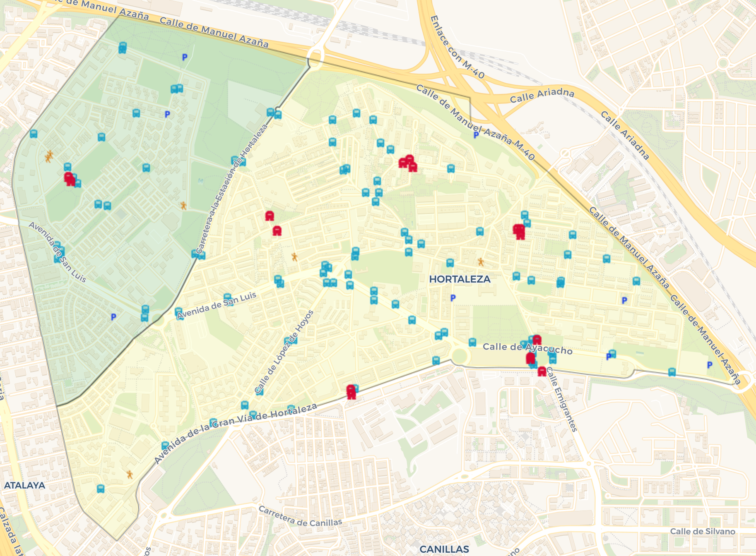
Task: Select the pedestrian icon above the HORTALEZA label
Action: 481,262
